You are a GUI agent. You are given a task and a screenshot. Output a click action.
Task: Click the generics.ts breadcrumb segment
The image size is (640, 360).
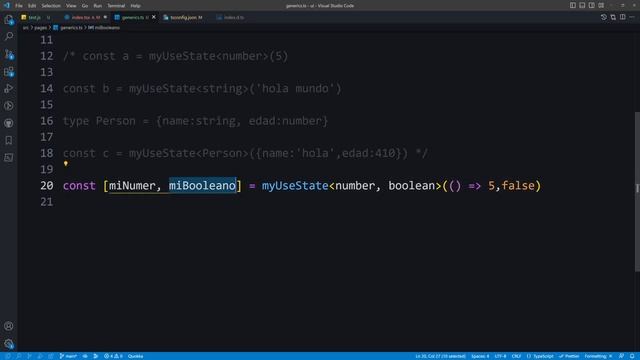[71, 28]
